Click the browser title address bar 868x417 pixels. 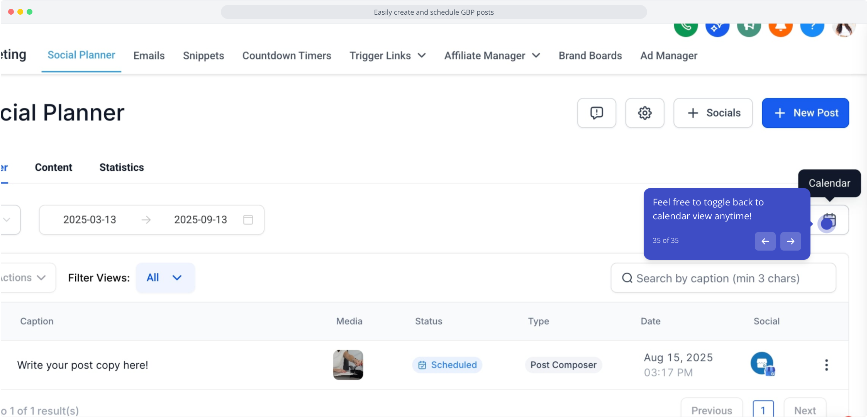click(x=434, y=12)
